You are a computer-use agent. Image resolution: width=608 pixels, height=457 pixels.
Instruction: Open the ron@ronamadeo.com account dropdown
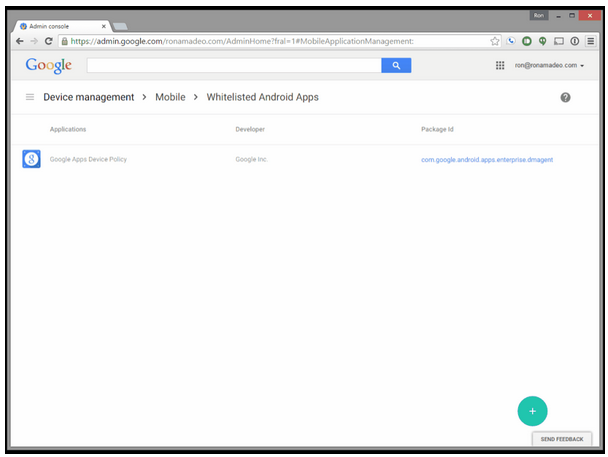pyautogui.click(x=549, y=66)
